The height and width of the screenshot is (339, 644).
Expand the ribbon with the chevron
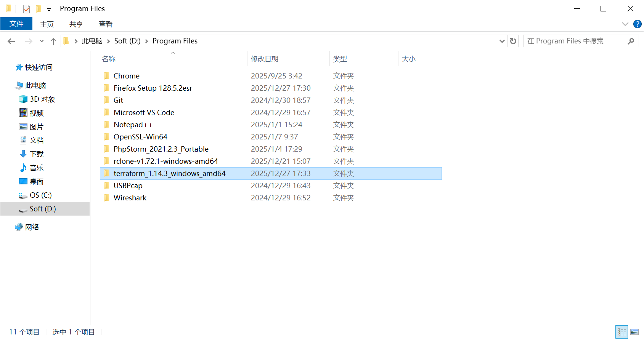click(x=625, y=24)
